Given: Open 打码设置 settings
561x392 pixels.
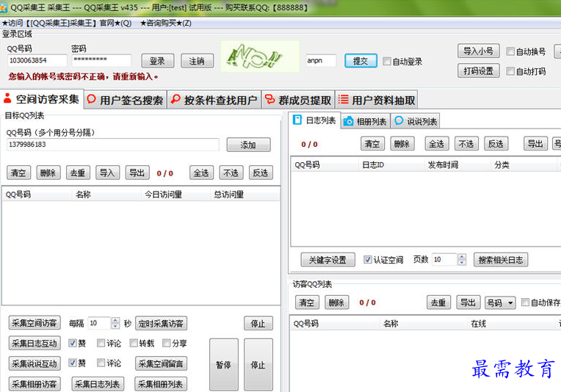Looking at the screenshot, I should tap(478, 70).
